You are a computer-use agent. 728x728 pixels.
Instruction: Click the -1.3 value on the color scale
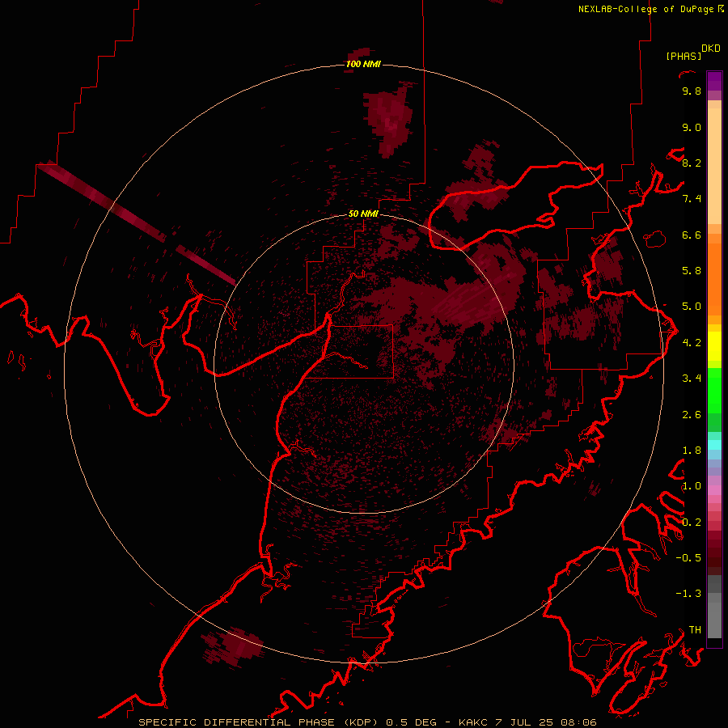pos(688,594)
